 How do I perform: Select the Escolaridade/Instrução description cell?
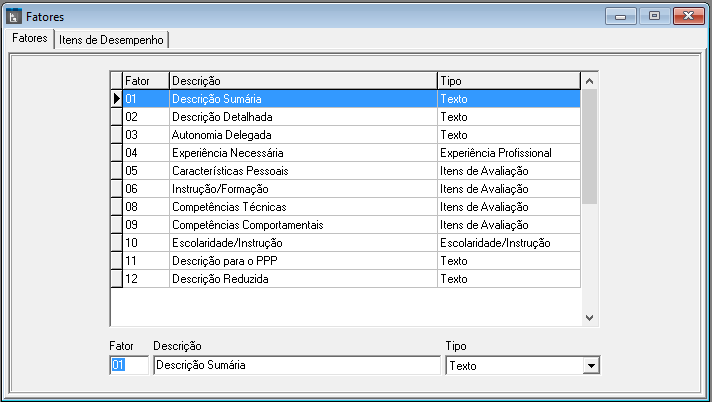pyautogui.click(x=303, y=243)
